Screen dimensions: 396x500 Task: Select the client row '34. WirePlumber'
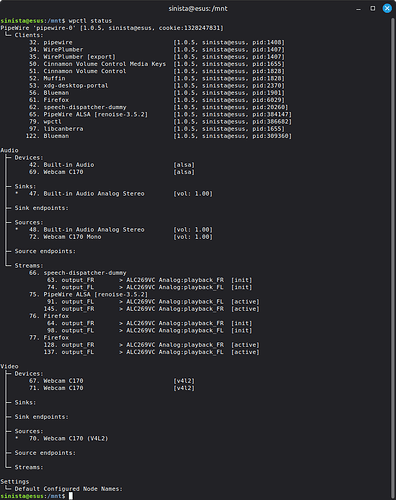[157, 50]
